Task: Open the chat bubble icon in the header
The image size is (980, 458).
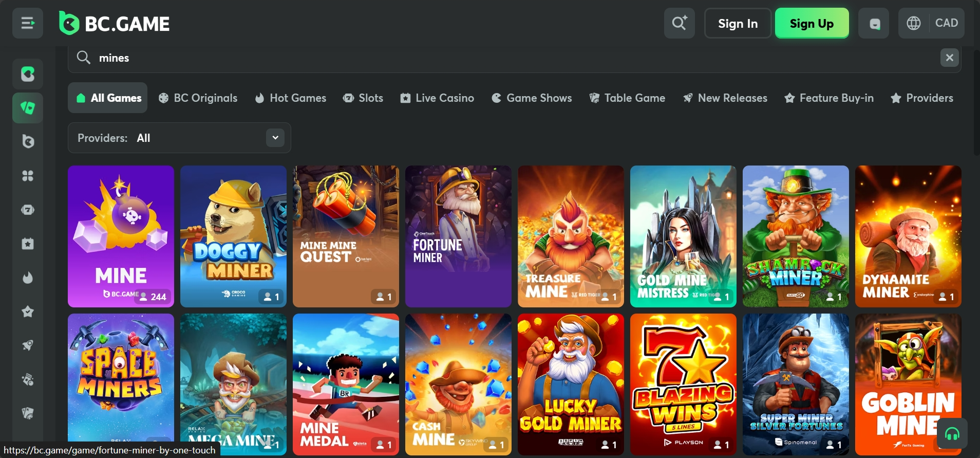Action: tap(874, 23)
